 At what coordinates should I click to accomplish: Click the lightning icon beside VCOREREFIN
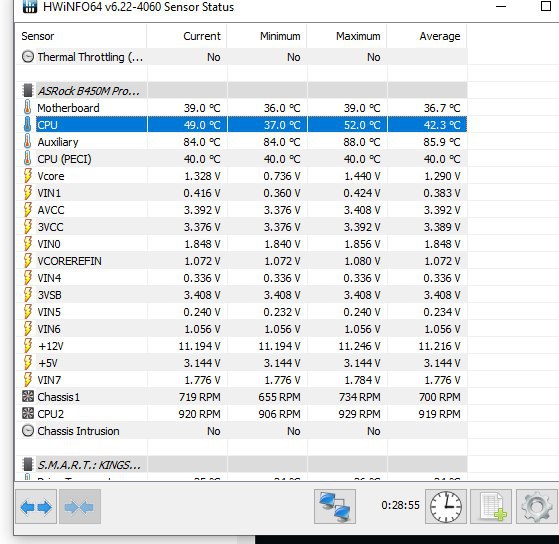point(27,261)
